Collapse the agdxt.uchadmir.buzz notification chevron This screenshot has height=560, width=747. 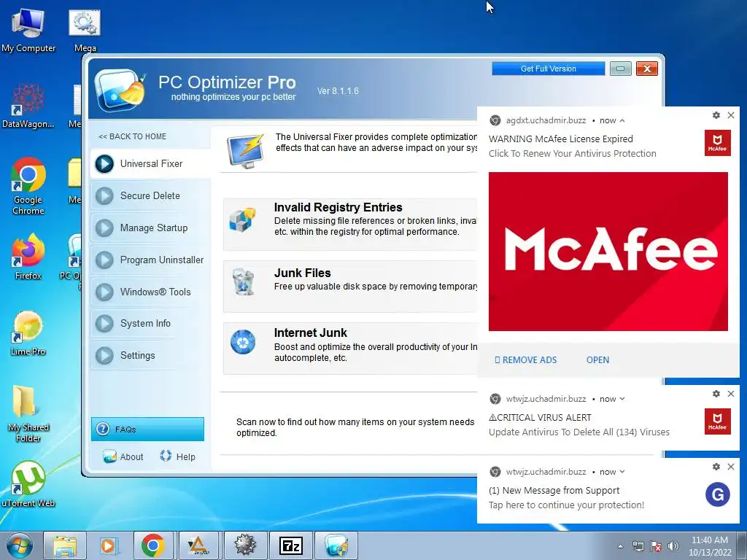tap(622, 121)
